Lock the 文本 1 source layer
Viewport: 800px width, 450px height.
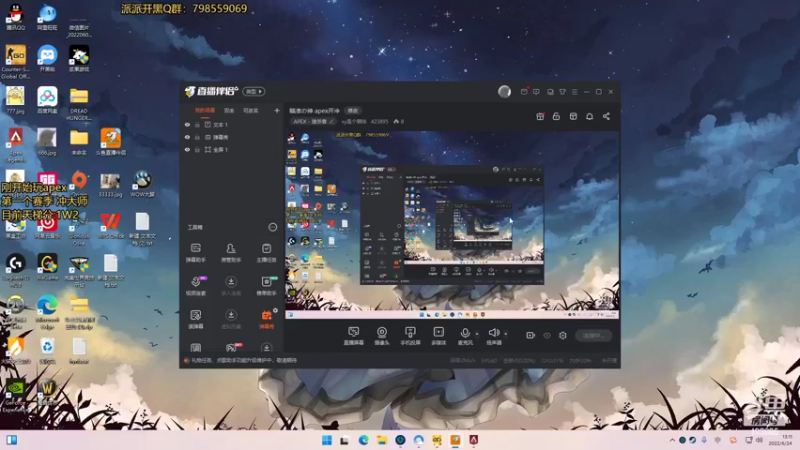(x=197, y=124)
